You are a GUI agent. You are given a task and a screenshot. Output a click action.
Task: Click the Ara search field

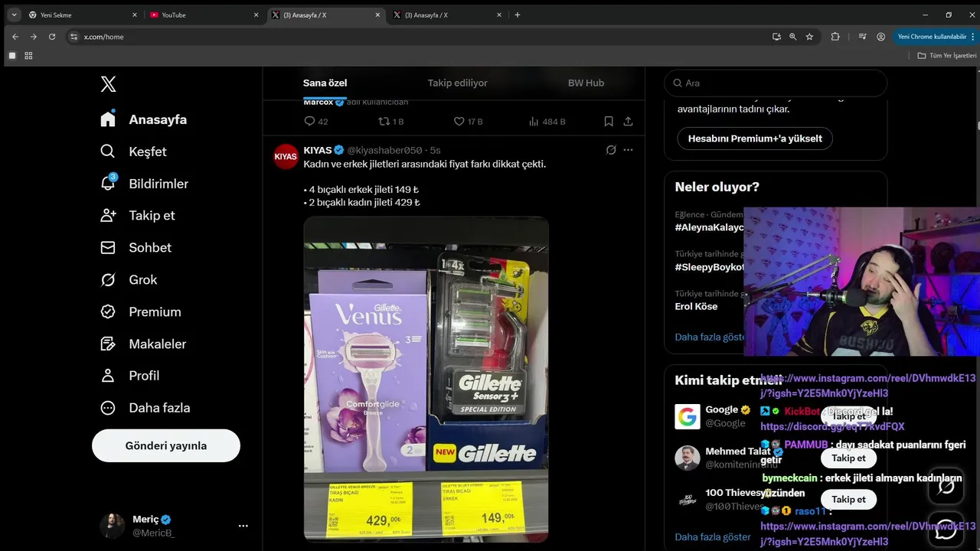(x=776, y=83)
